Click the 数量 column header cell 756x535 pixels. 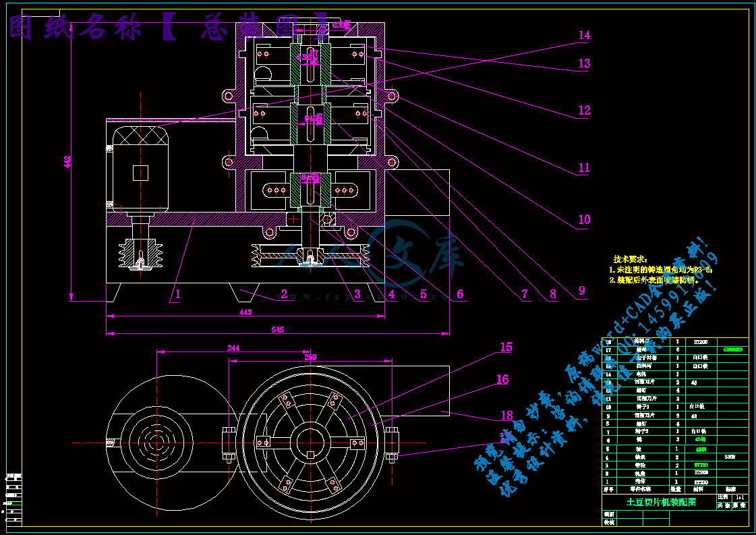point(677,490)
